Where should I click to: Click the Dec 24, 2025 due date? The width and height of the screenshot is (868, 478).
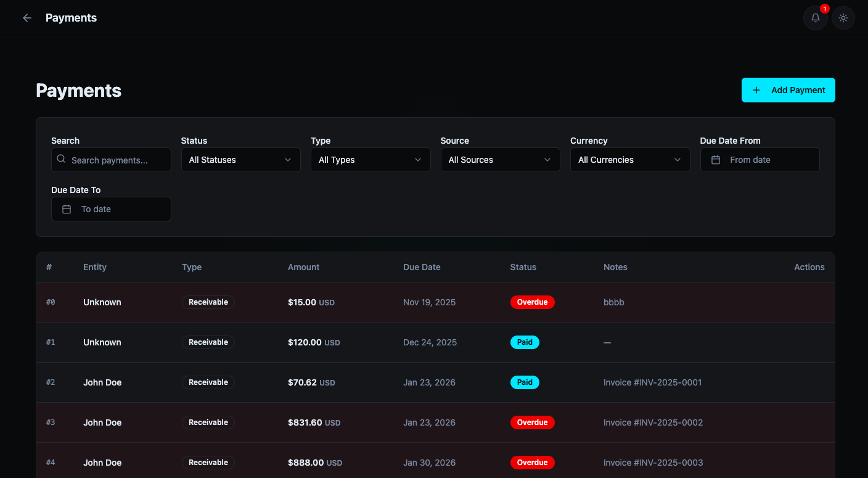[430, 342]
